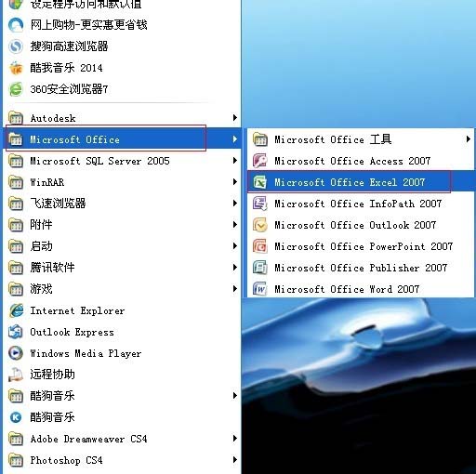Click the Windows Media Player icon
This screenshot has height=474, width=476.
point(16,353)
